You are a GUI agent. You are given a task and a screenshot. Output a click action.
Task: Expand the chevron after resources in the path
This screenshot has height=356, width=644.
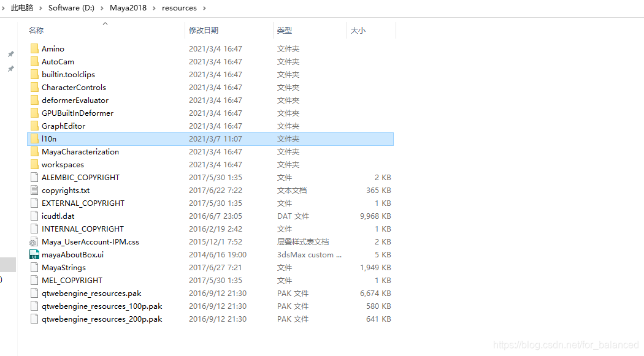point(204,8)
